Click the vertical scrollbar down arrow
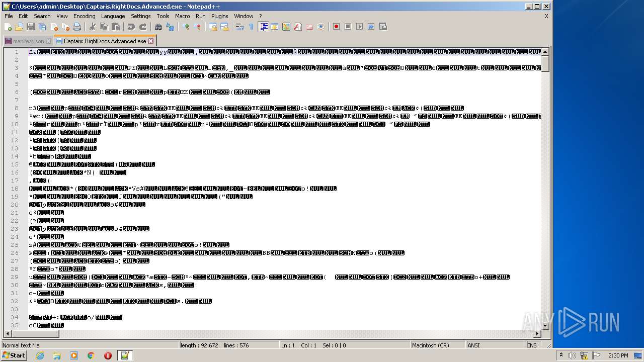The height and width of the screenshot is (362, 644). click(x=545, y=325)
